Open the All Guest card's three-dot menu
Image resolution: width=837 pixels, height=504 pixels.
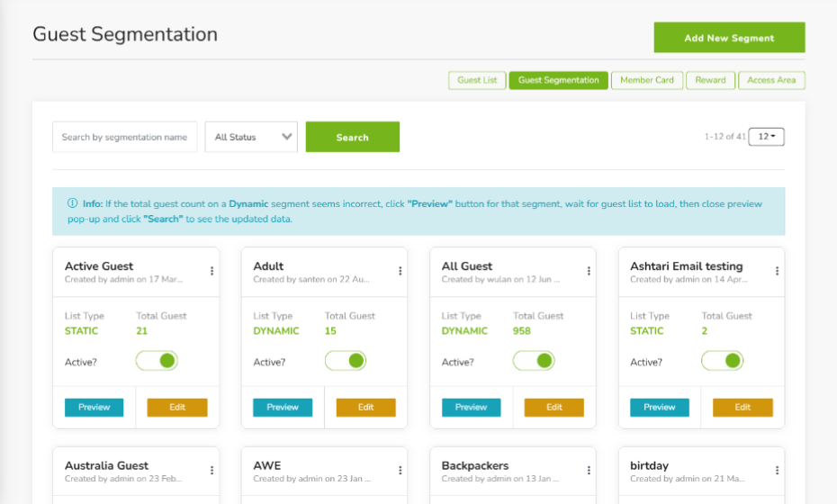click(x=589, y=271)
